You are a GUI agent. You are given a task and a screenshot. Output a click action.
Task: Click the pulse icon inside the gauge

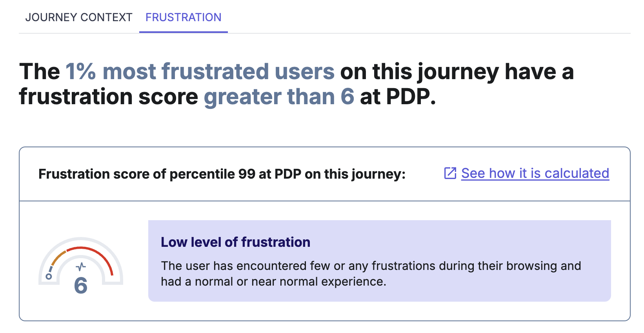pos(81,267)
